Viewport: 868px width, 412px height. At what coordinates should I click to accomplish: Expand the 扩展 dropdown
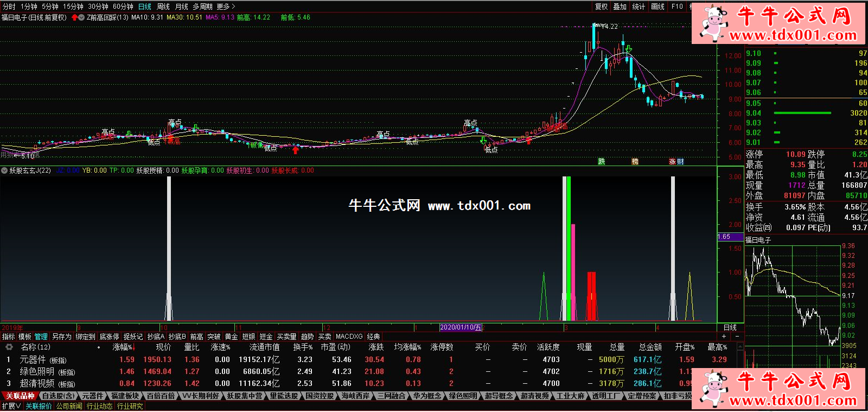tap(11, 406)
